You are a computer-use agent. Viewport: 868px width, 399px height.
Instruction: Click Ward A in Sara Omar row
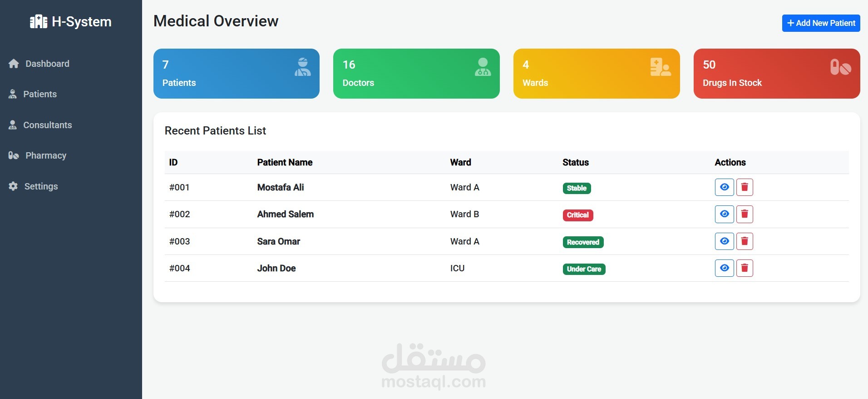point(464,241)
